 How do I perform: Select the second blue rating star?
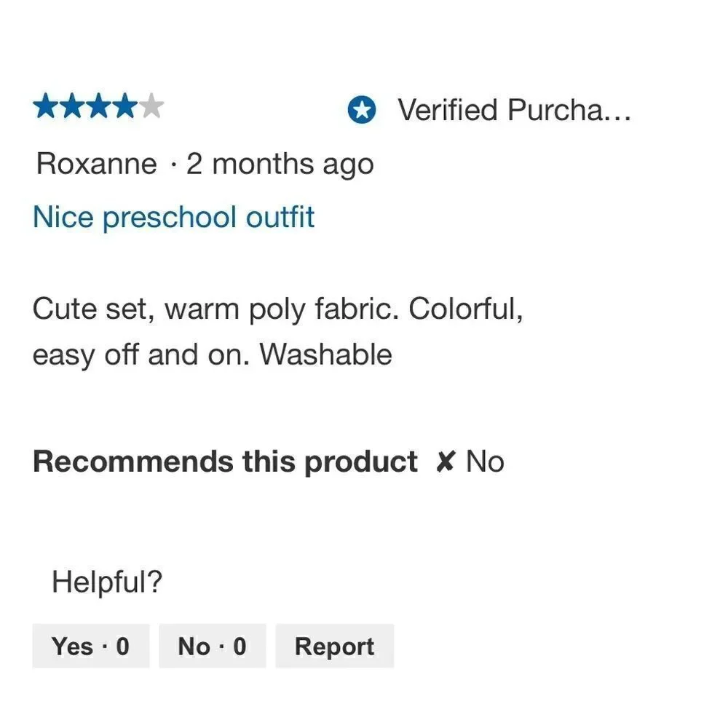click(x=72, y=106)
